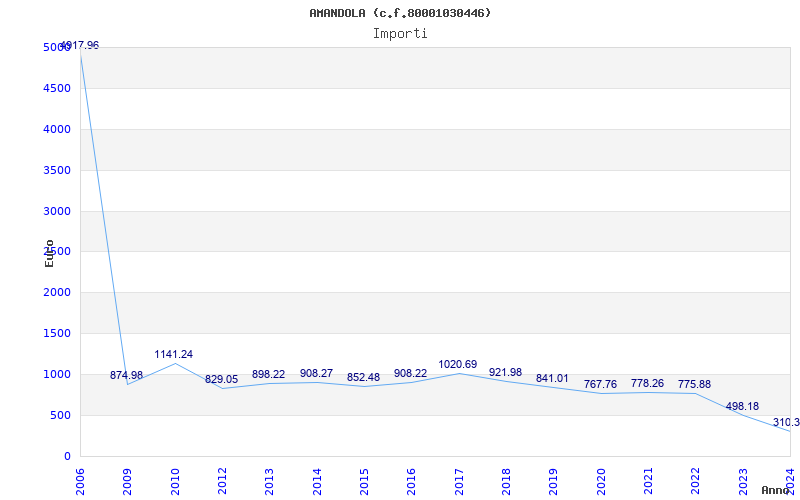800x500 pixels.
Task: Click the Euro y-axis title
Action: [49, 254]
